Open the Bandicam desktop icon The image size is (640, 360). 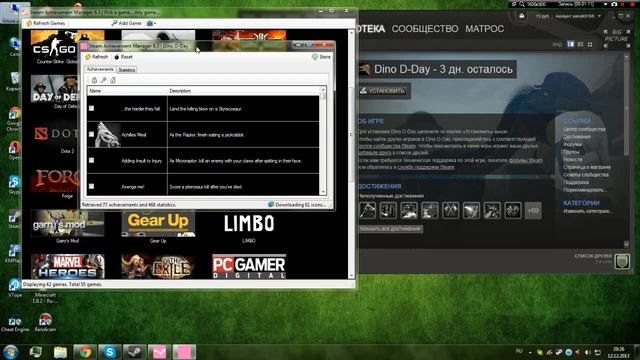click(x=45, y=322)
